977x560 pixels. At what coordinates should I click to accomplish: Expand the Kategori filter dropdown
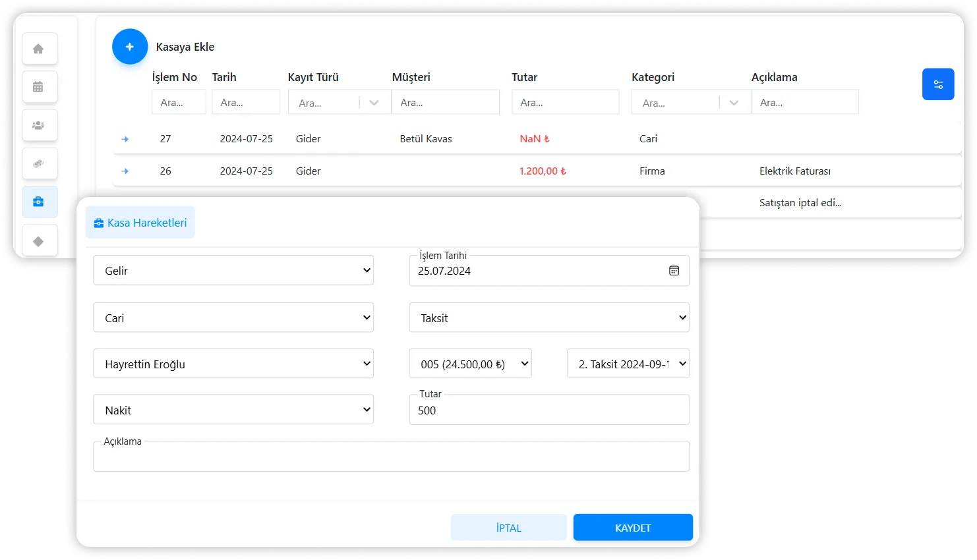click(734, 103)
